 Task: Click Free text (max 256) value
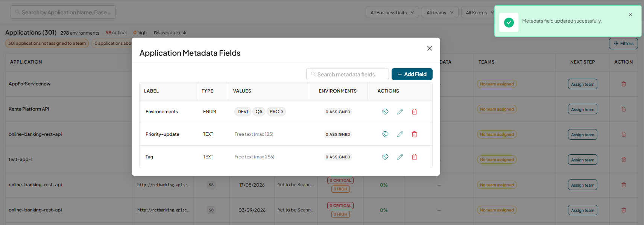pos(254,157)
